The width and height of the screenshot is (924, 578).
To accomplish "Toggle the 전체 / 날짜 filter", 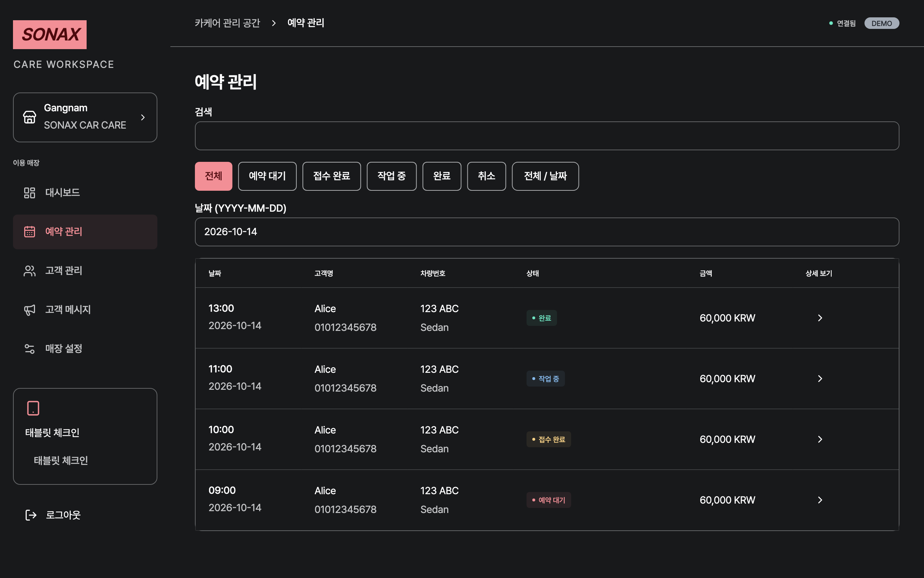I will click(x=545, y=176).
